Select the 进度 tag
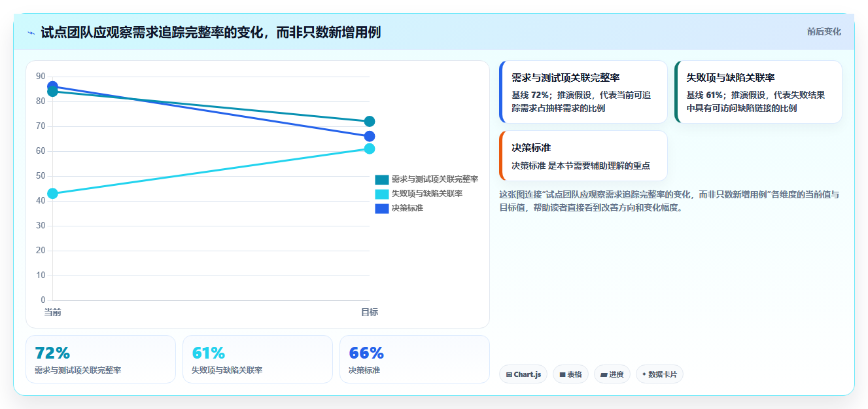 [612, 374]
